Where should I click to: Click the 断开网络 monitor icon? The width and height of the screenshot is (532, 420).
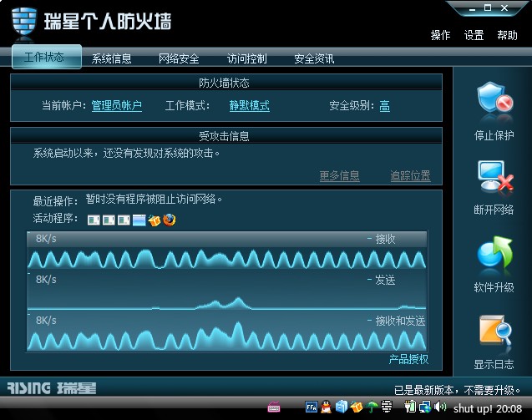pos(495,176)
